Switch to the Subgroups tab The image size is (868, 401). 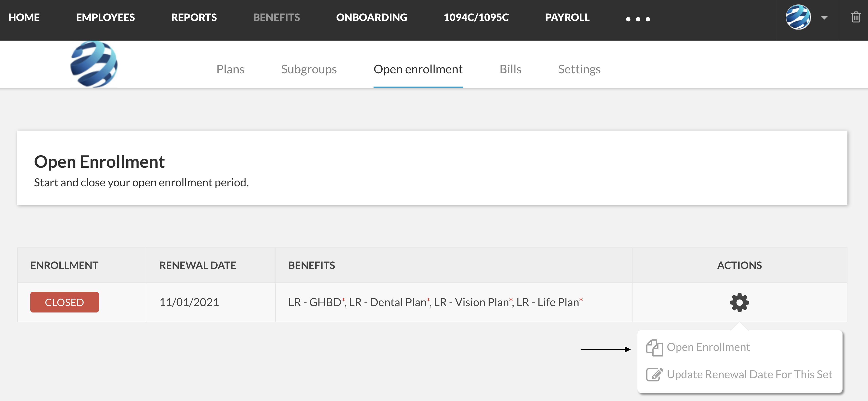point(309,69)
